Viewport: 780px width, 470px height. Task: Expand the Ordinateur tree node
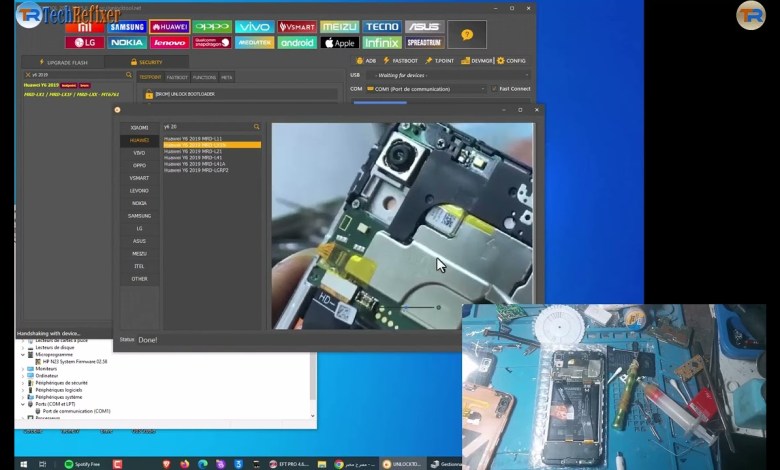tap(23, 376)
